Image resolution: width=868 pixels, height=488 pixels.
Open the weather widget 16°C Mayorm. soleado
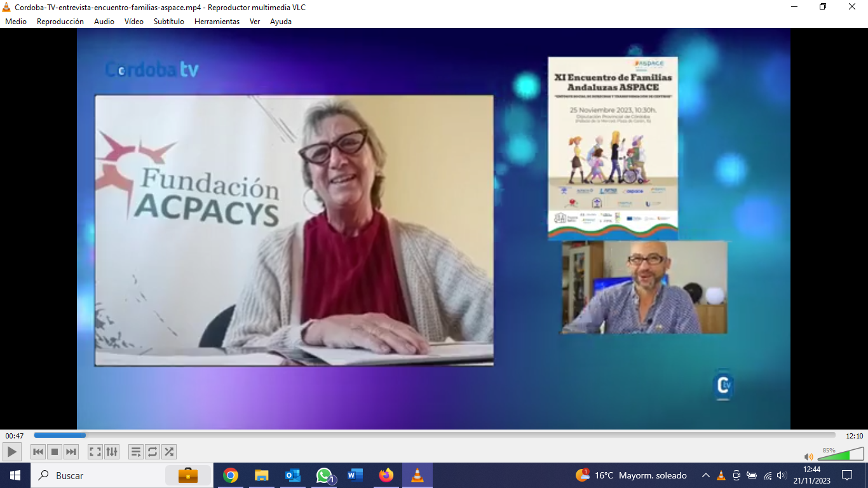tap(631, 475)
